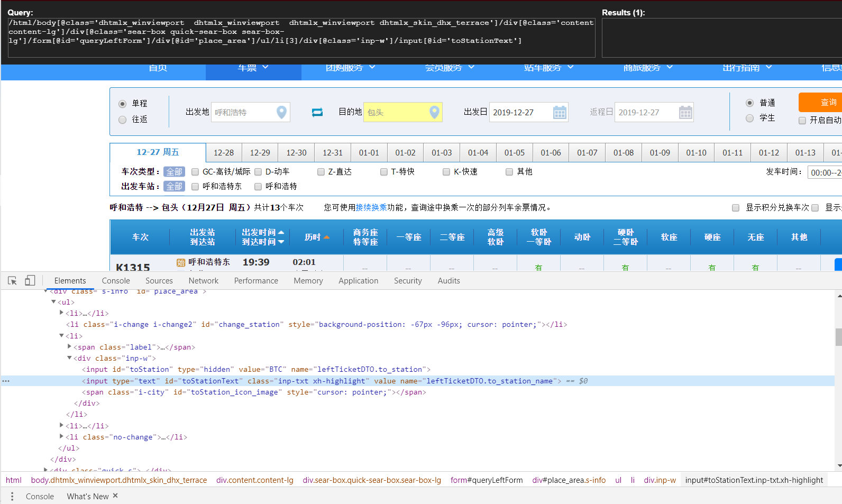The height and width of the screenshot is (504, 842).
Task: Click the ellipsis beside the highlighted input line
Action: coord(6,381)
